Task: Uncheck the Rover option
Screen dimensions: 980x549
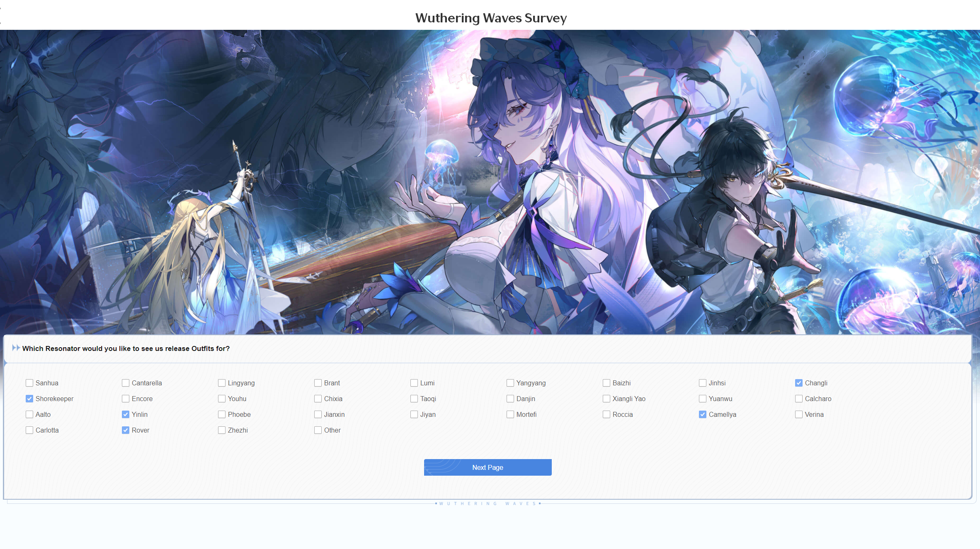Action: pos(126,430)
